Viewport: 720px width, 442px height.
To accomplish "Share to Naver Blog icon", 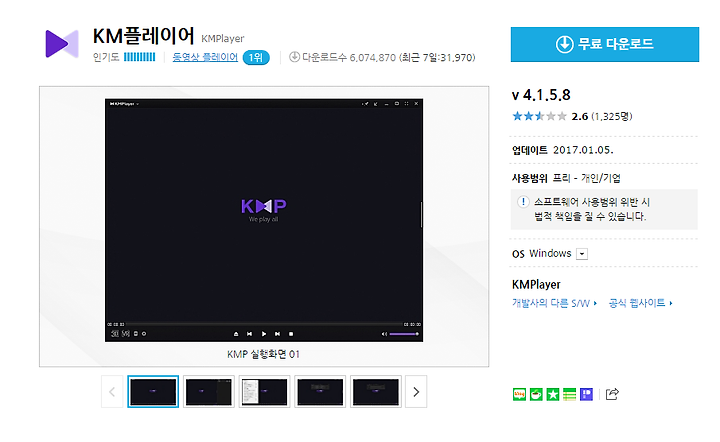I will [519, 394].
